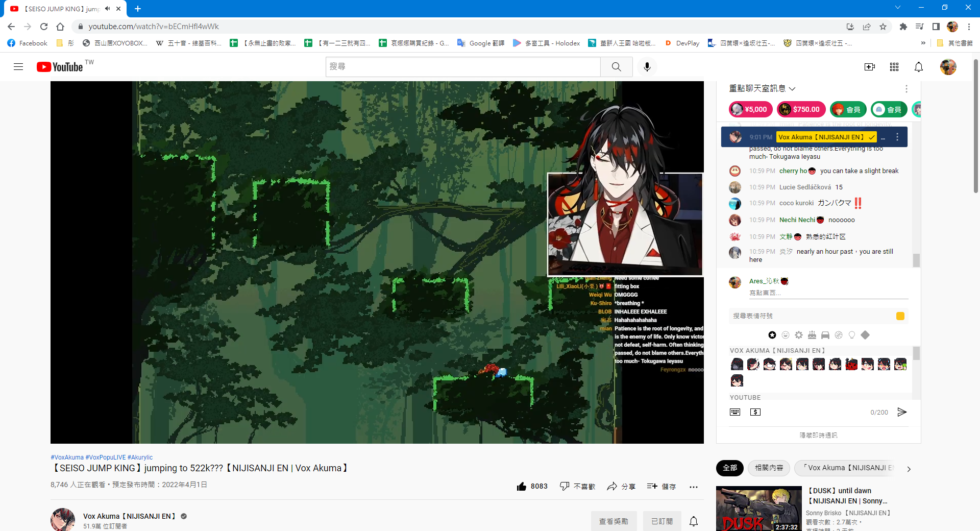
Task: Open the ¥5,000 Super Chat chip
Action: [x=750, y=109]
